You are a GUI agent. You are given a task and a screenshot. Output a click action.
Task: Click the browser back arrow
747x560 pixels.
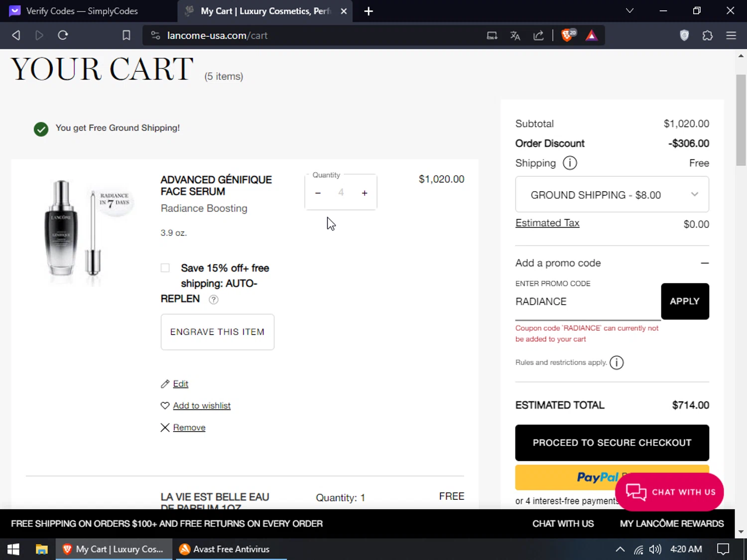pos(16,35)
